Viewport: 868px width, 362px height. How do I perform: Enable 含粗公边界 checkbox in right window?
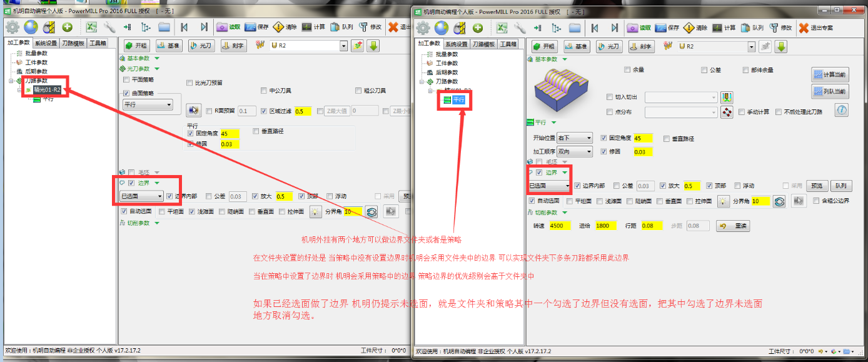click(x=816, y=201)
